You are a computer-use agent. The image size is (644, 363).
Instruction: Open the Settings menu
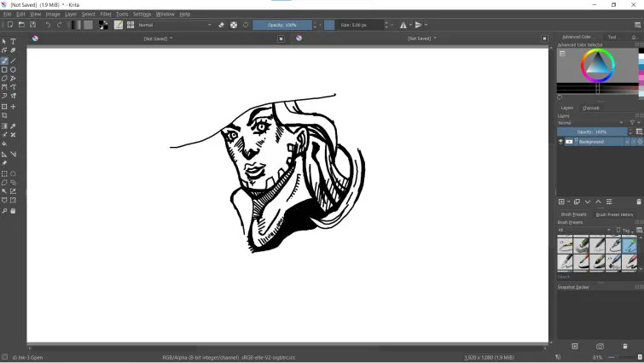[142, 14]
